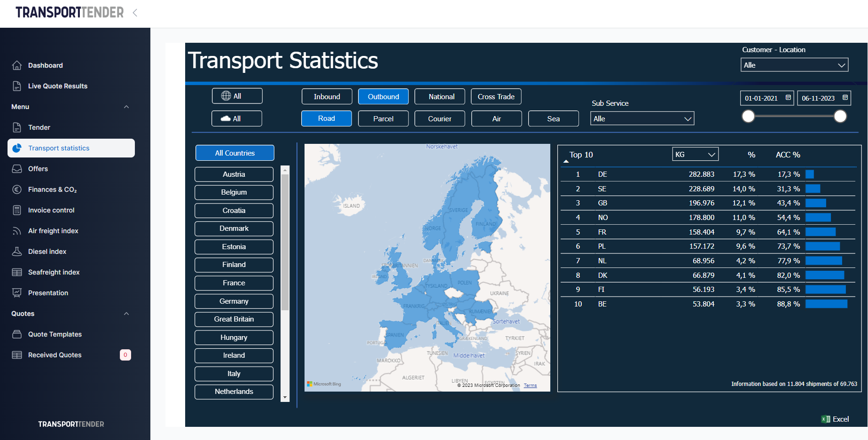Open the Customer - Location dropdown
Screen dimensions: 868x440
[x=794, y=65]
